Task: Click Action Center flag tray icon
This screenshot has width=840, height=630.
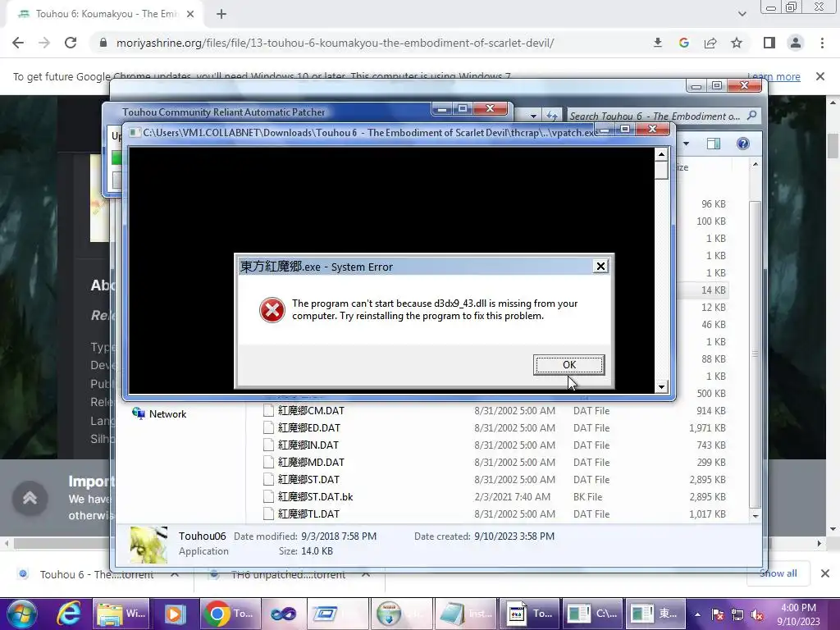Action: pos(718,614)
